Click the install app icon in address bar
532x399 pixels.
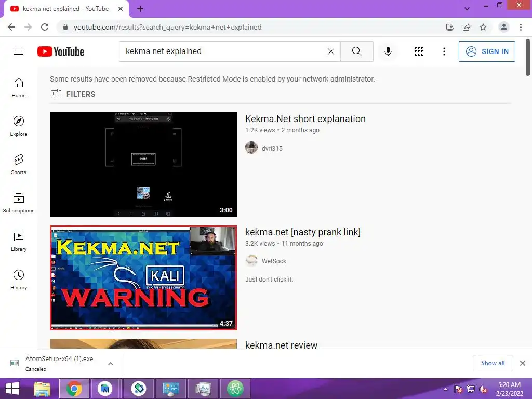449,27
